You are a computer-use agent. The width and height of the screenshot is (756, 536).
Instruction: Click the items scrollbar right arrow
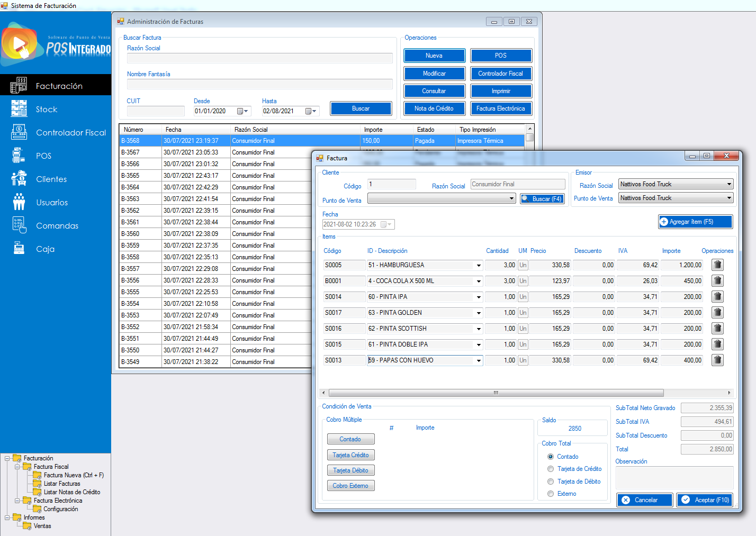729,393
